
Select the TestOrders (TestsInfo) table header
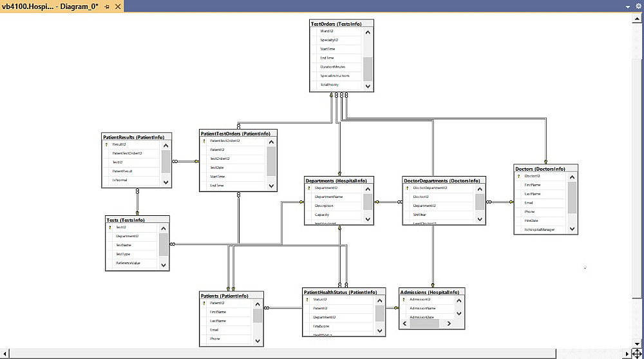pos(341,24)
